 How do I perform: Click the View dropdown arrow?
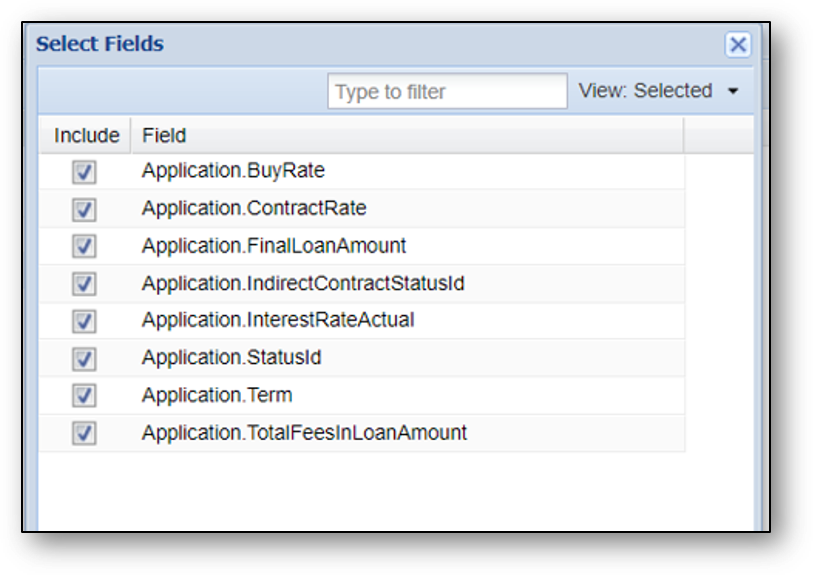[733, 92]
